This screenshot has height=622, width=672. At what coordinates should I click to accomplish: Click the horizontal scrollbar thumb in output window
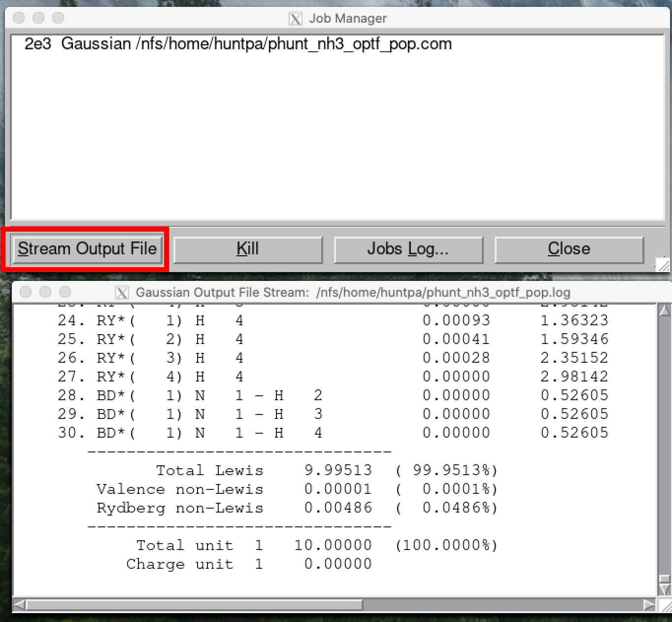(x=195, y=604)
